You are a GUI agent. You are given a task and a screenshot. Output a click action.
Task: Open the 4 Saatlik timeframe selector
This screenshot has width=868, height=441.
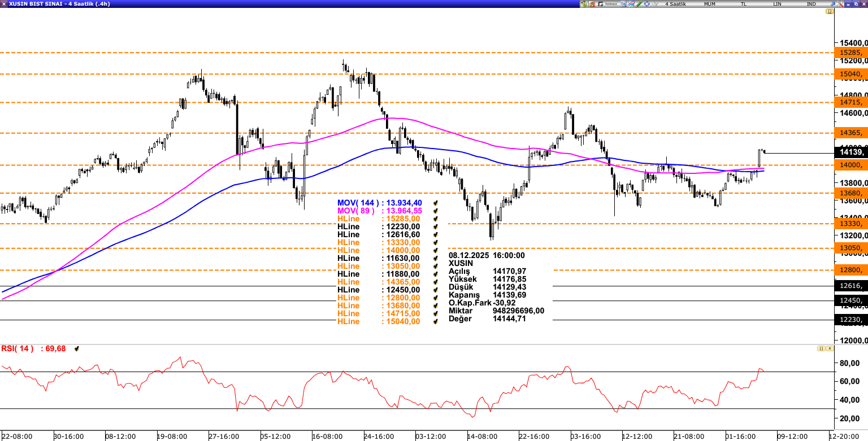675,4
